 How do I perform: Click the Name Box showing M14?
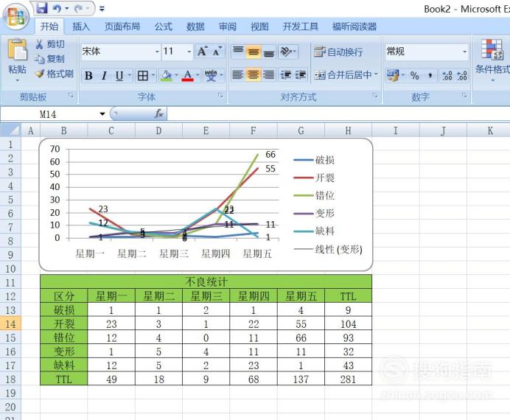tap(49, 114)
